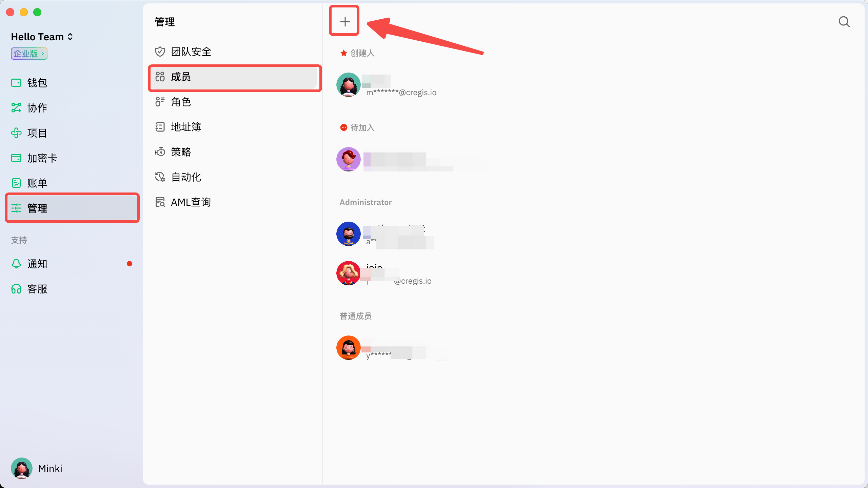Open 自动化 automation settings
868x488 pixels.
[x=186, y=177]
